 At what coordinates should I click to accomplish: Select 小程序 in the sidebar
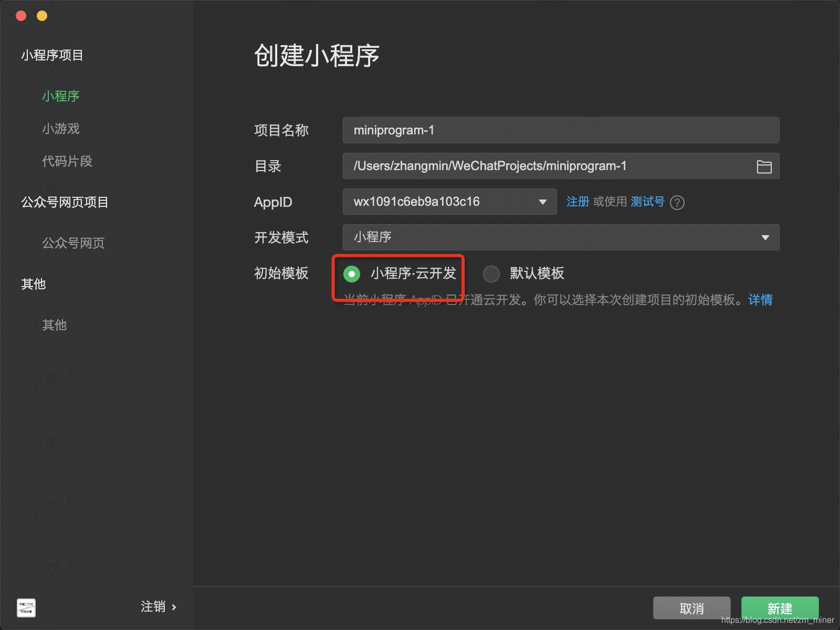pyautogui.click(x=61, y=96)
